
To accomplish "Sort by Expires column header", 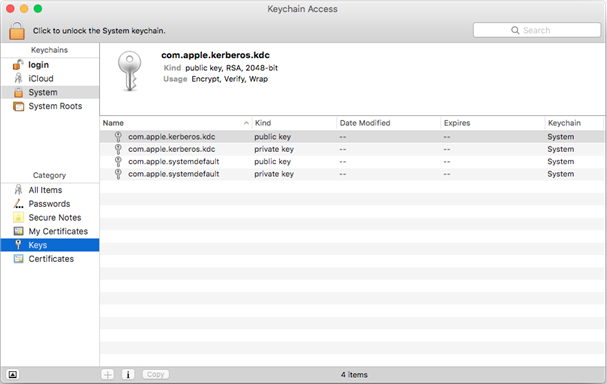I will click(493, 123).
